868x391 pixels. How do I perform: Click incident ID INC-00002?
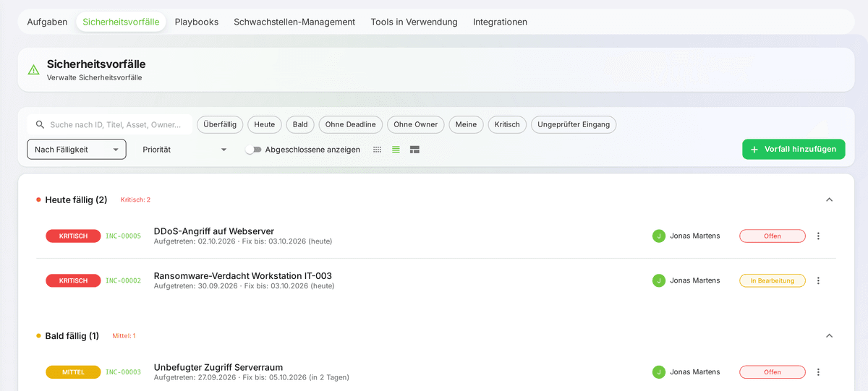[123, 280]
